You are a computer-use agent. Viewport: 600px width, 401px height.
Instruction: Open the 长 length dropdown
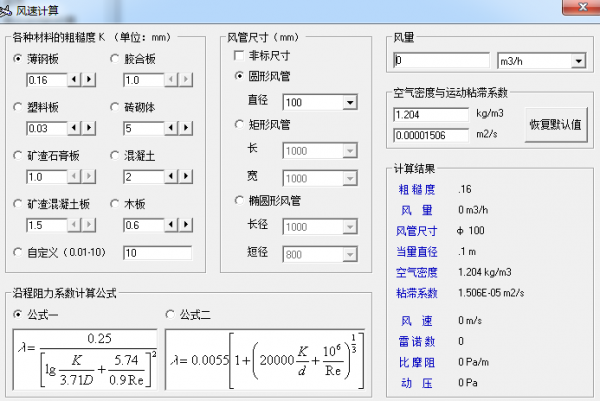coord(350,151)
